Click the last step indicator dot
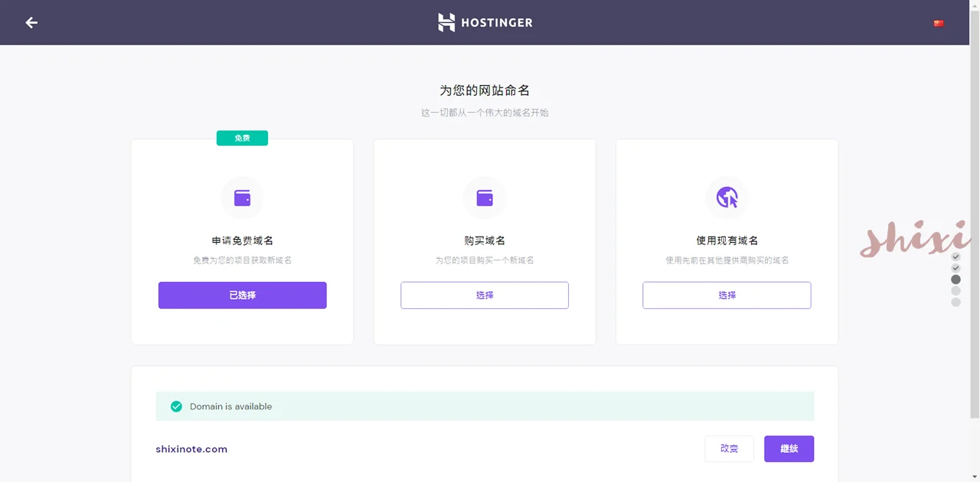 coord(955,302)
